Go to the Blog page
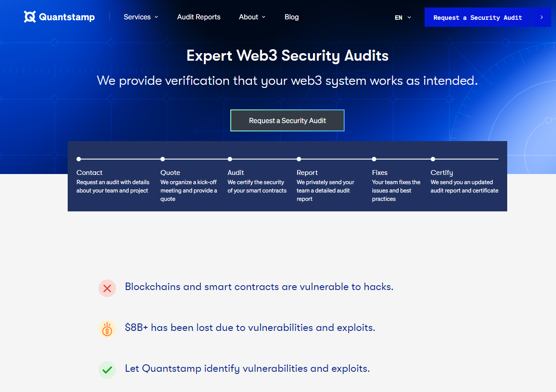The width and height of the screenshot is (556, 392). pos(291,17)
